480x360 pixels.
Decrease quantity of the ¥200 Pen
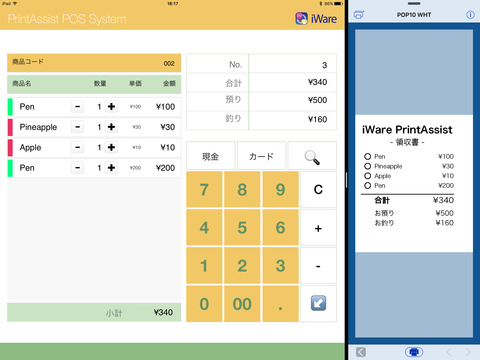[x=77, y=168]
